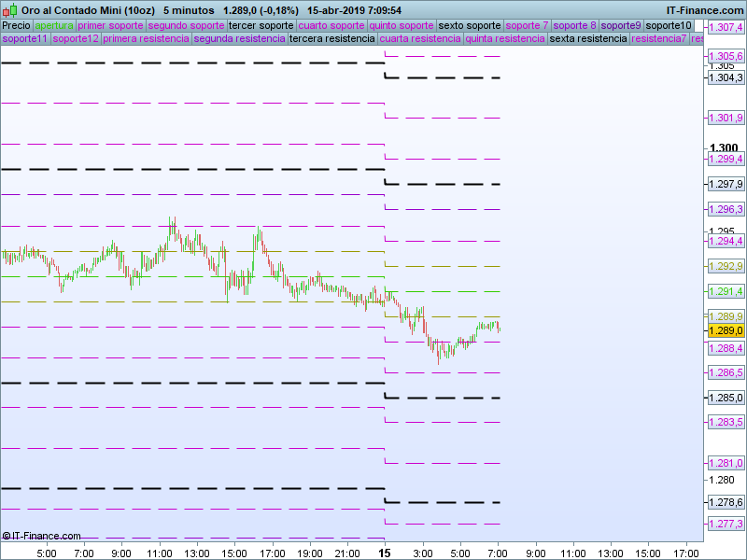Select the 'Precio' legend label
This screenshot has height=560, width=747.
click(x=16, y=25)
